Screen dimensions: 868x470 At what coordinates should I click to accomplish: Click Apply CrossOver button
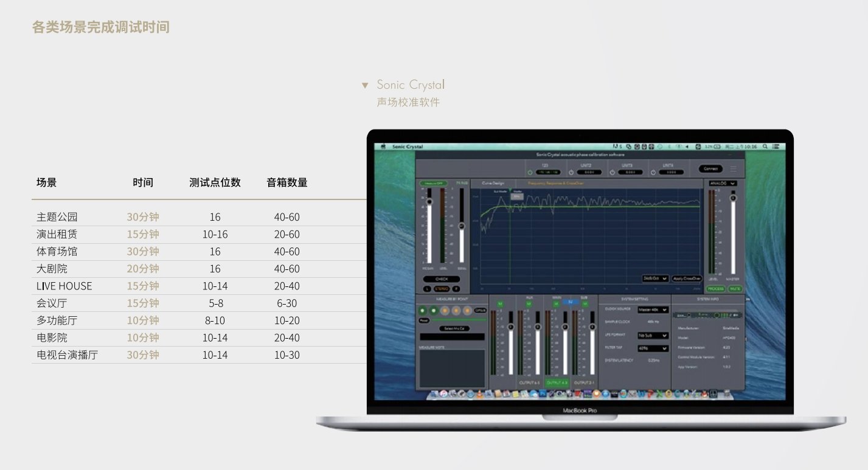click(x=687, y=278)
